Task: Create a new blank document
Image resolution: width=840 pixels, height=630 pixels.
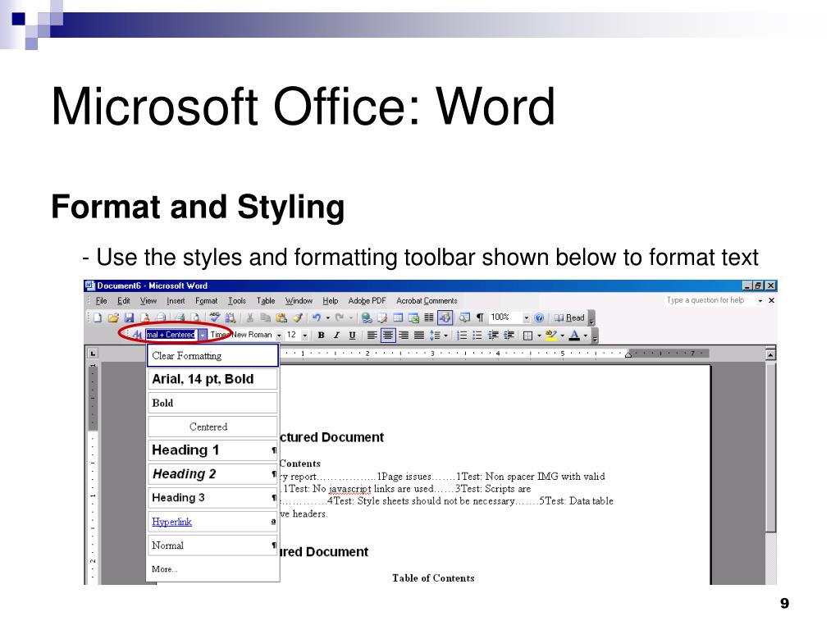Action: (98, 317)
